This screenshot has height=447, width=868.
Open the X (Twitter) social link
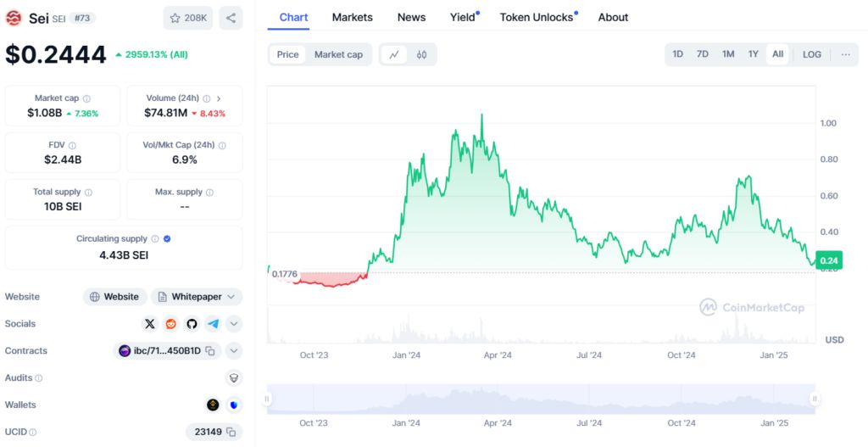[x=150, y=323]
